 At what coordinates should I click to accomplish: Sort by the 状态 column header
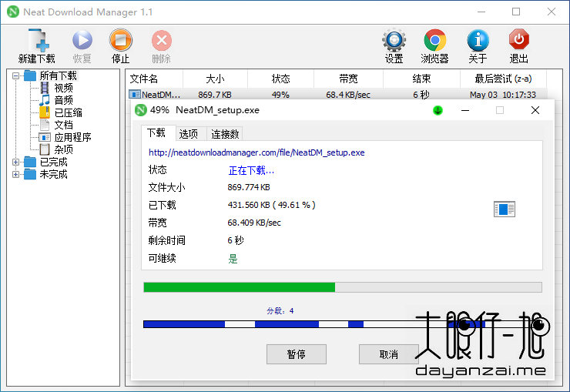pyautogui.click(x=280, y=79)
